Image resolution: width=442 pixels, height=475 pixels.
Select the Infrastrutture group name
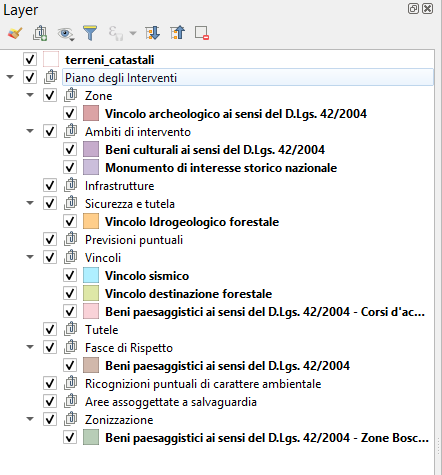point(120,186)
